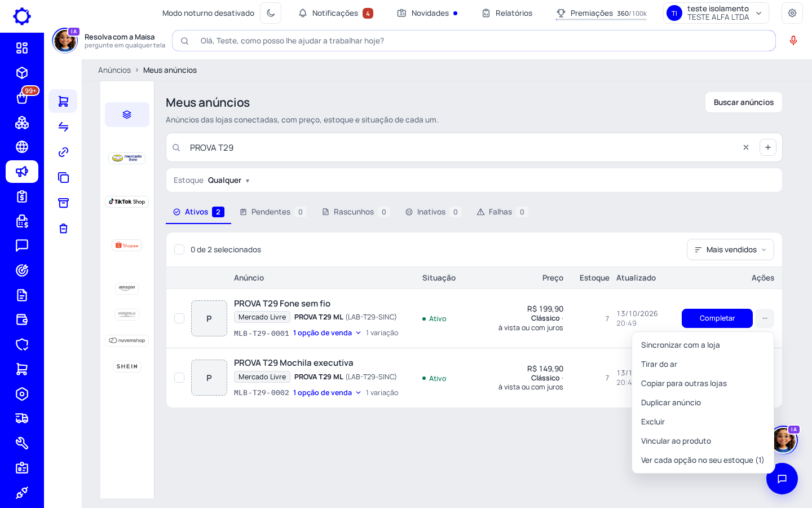
Task: Open shield icon in left sidebar
Action: click(x=22, y=344)
